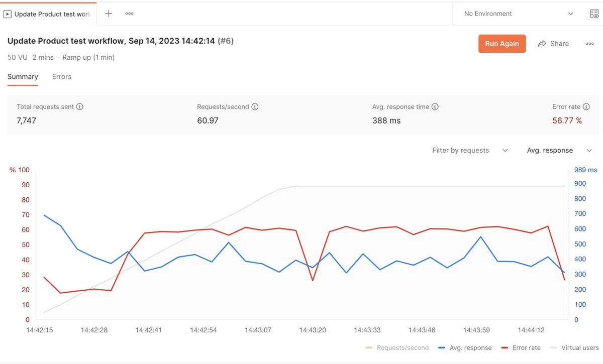This screenshot has width=603, height=364.
Task: Click the info icon next to Error rate
Action: coord(586,106)
